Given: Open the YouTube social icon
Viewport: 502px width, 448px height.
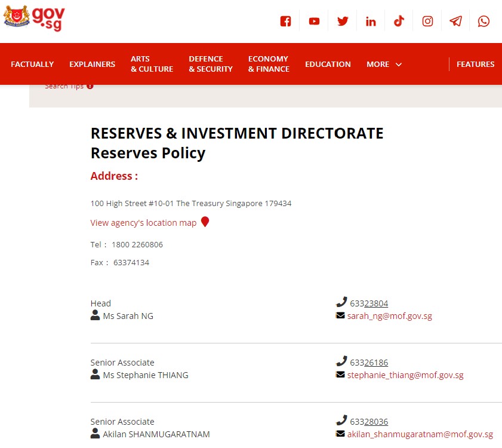Looking at the screenshot, I should pyautogui.click(x=314, y=22).
